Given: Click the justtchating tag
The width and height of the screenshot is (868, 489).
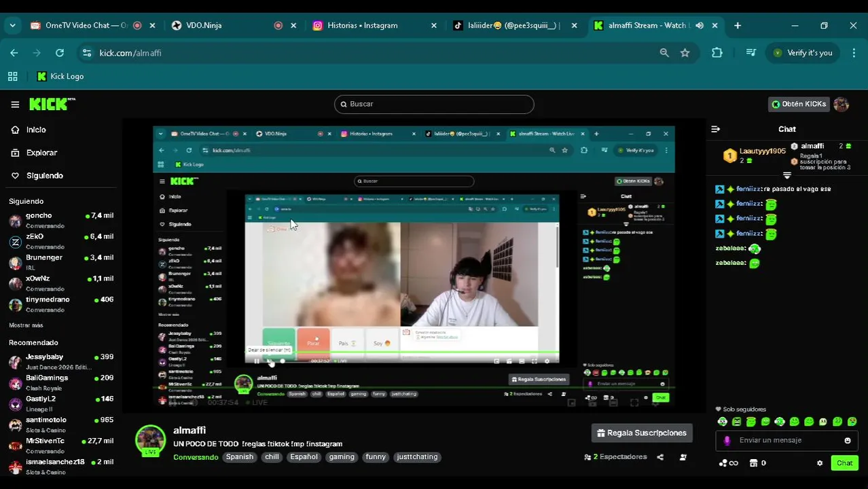Looking at the screenshot, I should pyautogui.click(x=417, y=457).
